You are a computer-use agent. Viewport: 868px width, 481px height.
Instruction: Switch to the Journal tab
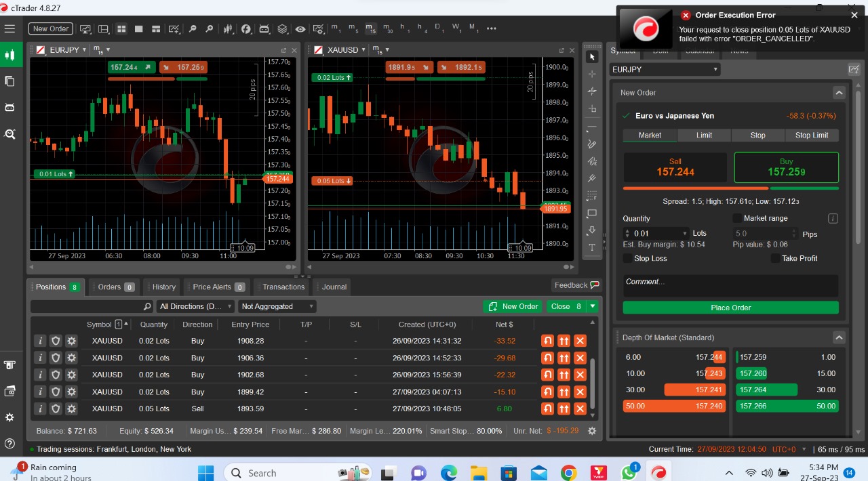(333, 287)
